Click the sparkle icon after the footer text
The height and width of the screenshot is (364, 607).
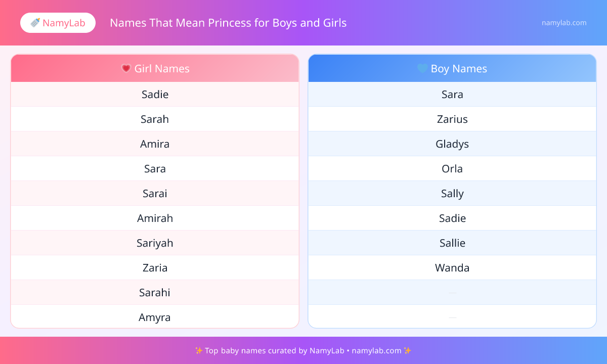(408, 350)
